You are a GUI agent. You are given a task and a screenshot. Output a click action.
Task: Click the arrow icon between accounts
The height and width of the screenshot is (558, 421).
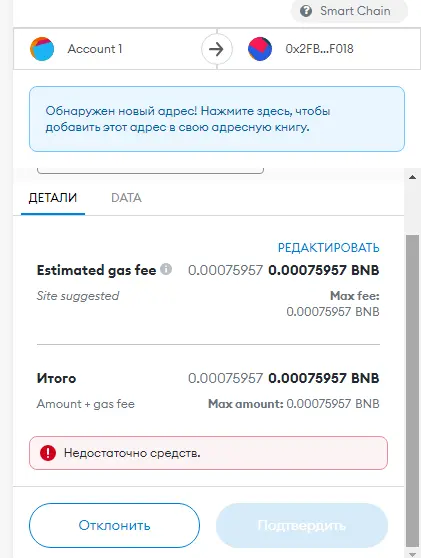coord(216,49)
